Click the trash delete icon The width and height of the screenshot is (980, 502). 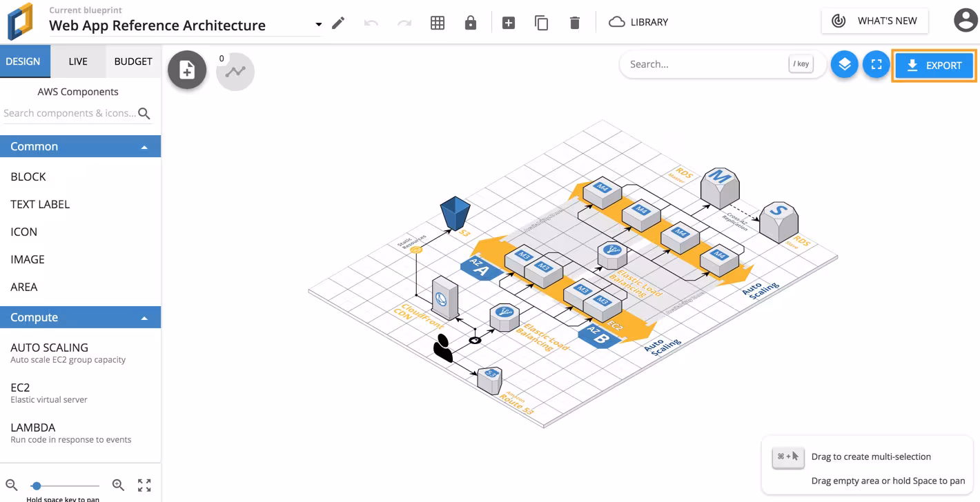575,23
